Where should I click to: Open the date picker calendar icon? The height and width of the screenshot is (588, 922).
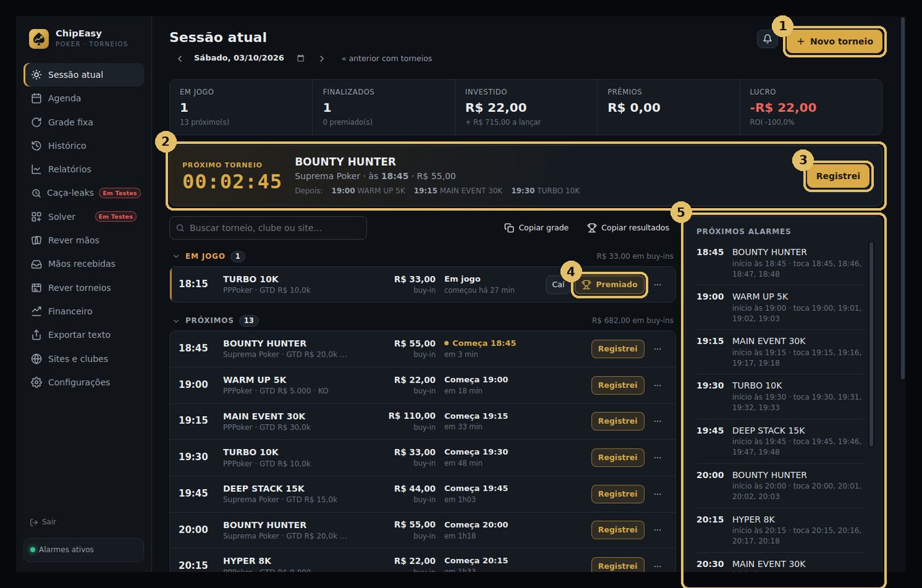(x=301, y=59)
